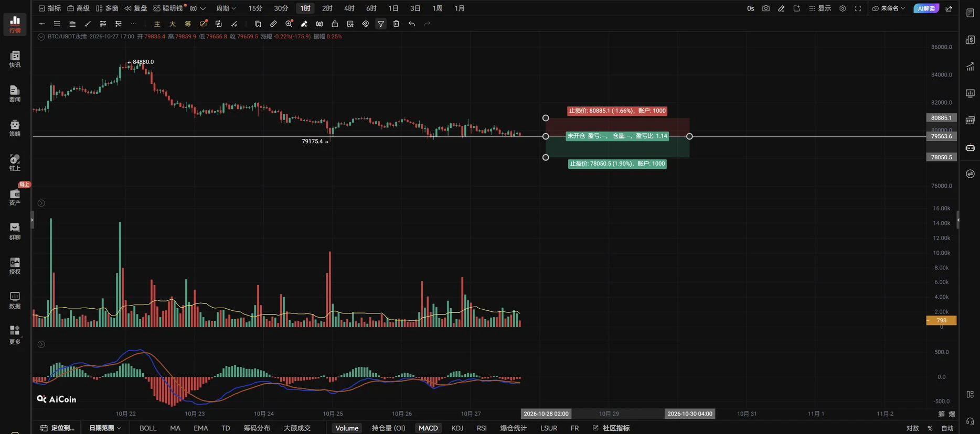Toggle the Volume indicator panel

(347, 428)
